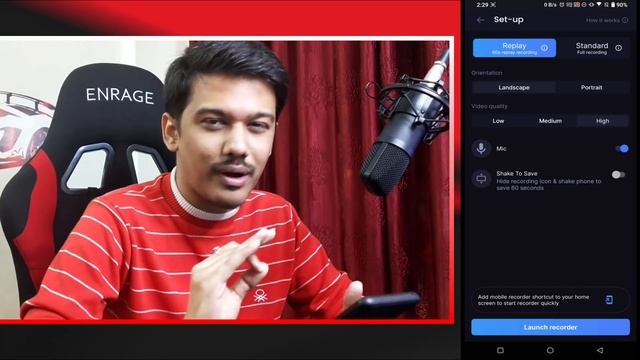Tap the add home screen shortcut icon
Screen dimensions: 640x360
[x=609, y=300]
